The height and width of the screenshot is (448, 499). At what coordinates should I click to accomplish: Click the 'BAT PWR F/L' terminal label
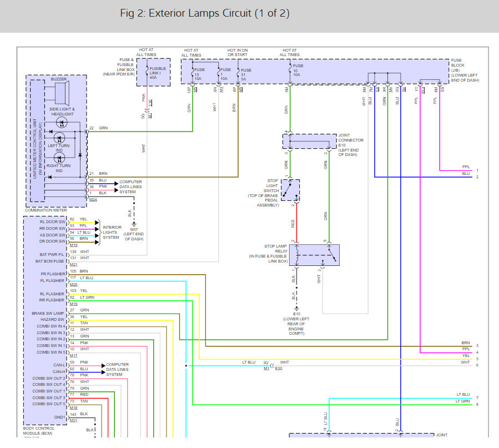(x=52, y=255)
